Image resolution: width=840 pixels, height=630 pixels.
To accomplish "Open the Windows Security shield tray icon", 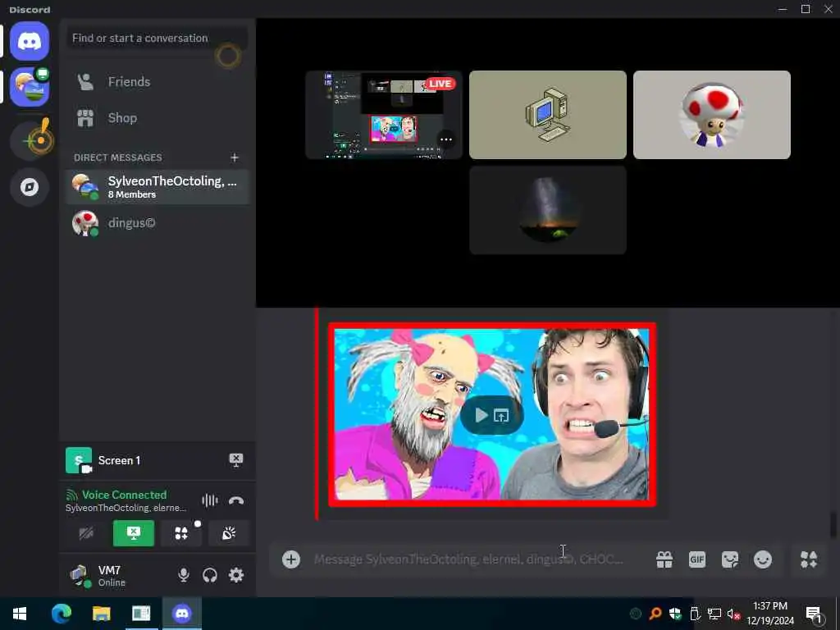I will coord(675,614).
